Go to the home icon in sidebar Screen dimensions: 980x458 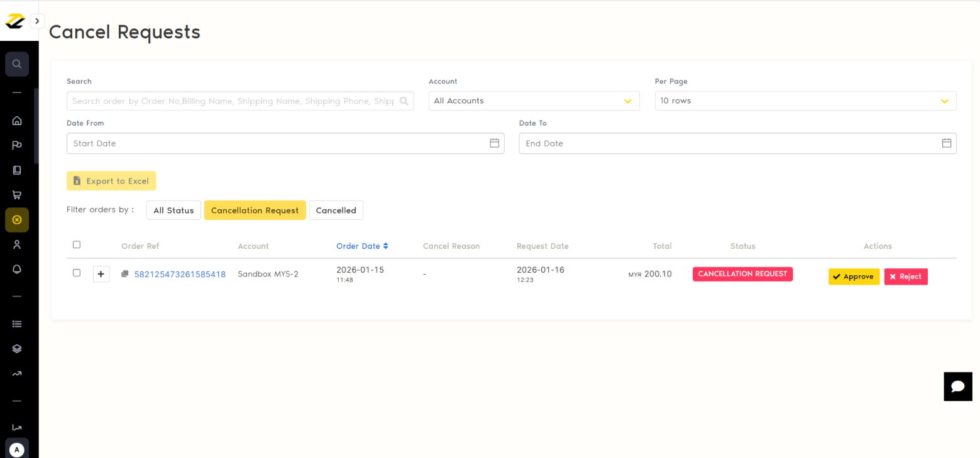tap(17, 121)
